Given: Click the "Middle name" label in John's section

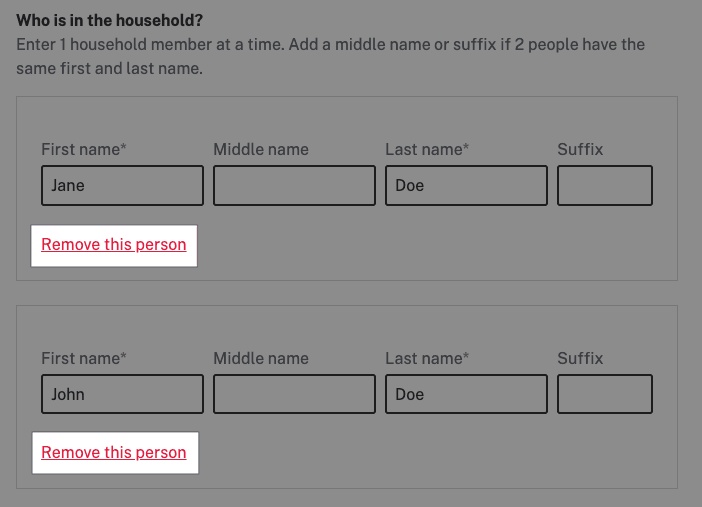Looking at the screenshot, I should [261, 358].
